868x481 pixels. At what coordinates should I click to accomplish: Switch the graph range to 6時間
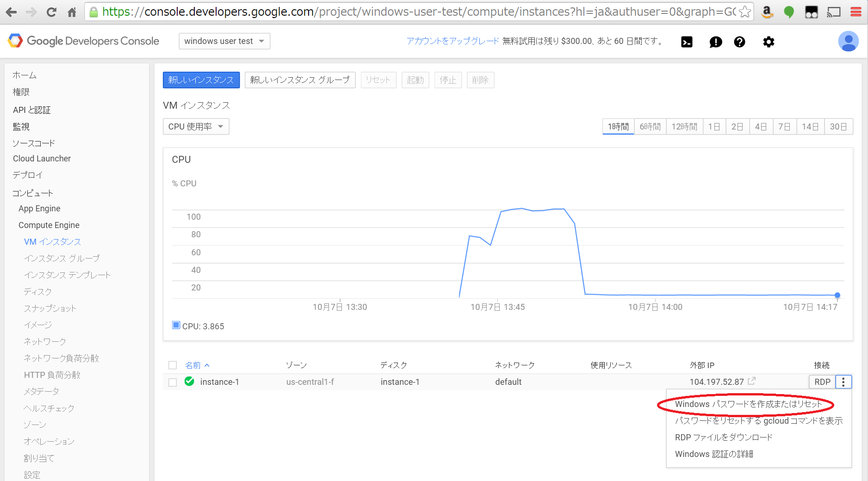point(650,127)
